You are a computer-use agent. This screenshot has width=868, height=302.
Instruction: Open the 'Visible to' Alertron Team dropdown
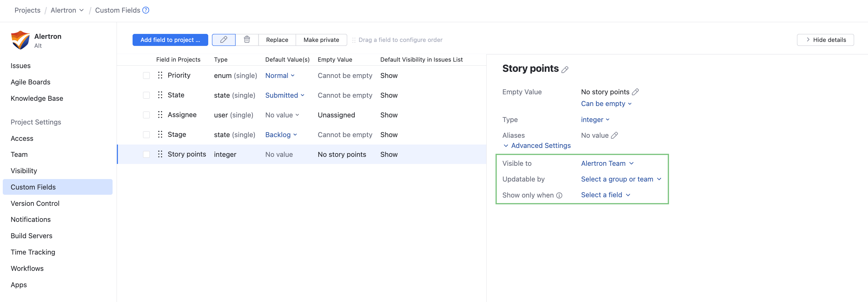607,163
